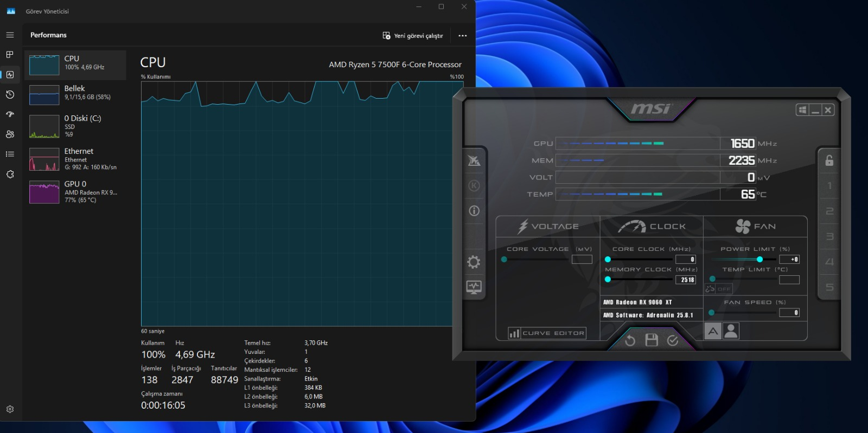Toggle Afterburner start with Windows icon
This screenshot has width=868, height=433.
802,110
